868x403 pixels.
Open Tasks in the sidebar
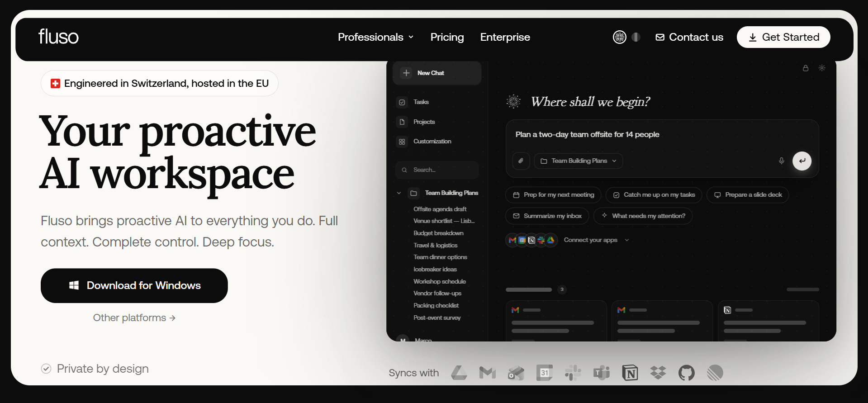421,102
